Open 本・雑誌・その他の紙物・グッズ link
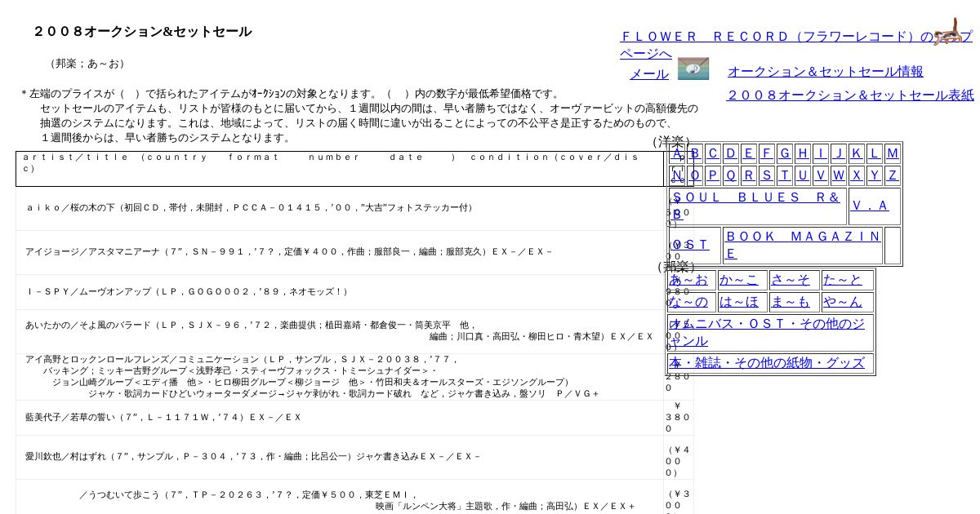Image resolution: width=980 pixels, height=514 pixels. coord(768,363)
